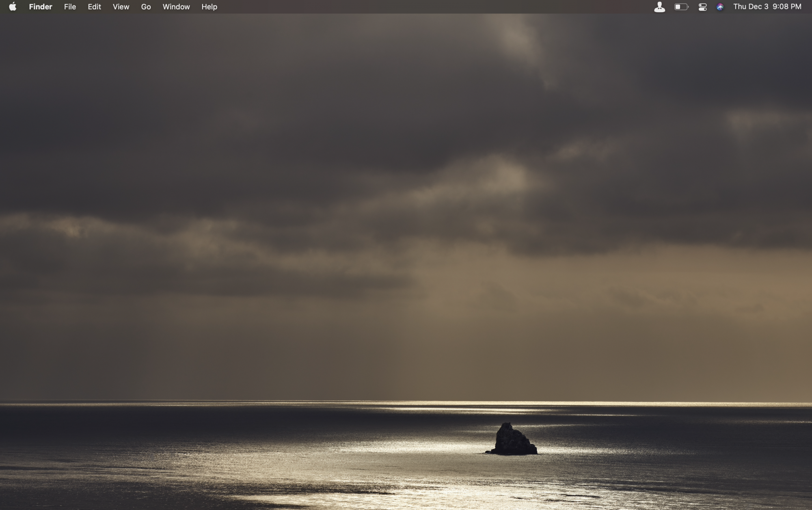Expand the View menu
Image resolution: width=812 pixels, height=510 pixels.
pyautogui.click(x=121, y=7)
